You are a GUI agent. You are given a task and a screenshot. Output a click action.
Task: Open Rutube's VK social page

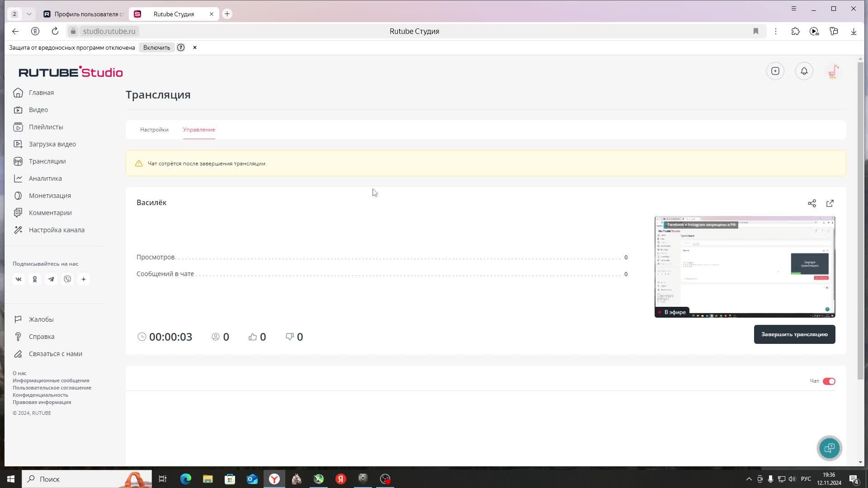pos(19,279)
